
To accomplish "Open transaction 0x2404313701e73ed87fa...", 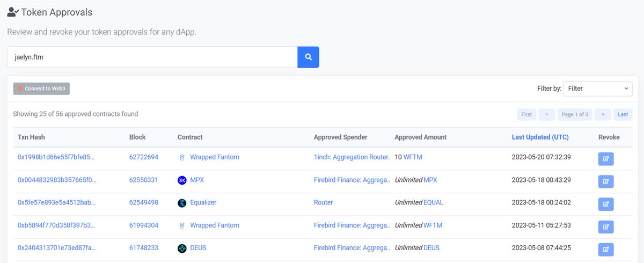I will click(x=56, y=248).
